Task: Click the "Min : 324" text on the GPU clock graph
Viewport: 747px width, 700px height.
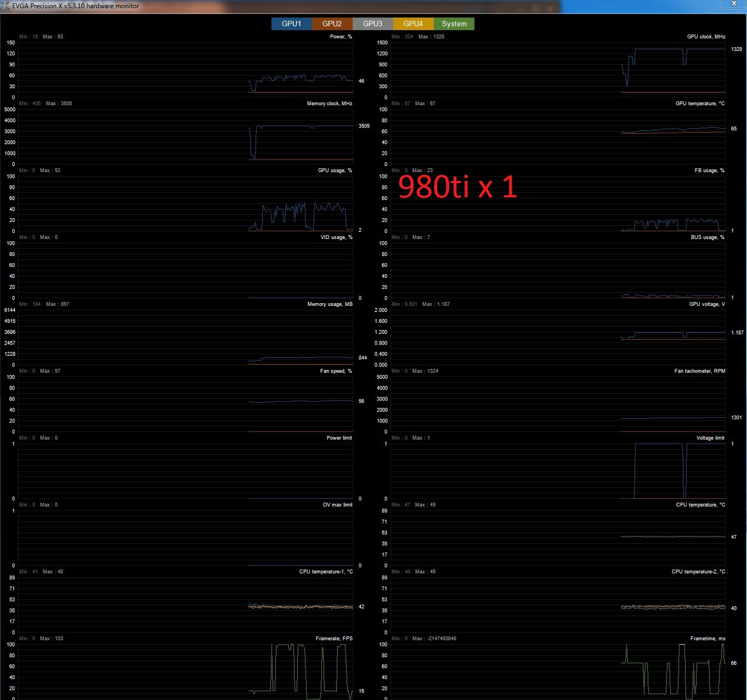Action: point(403,37)
